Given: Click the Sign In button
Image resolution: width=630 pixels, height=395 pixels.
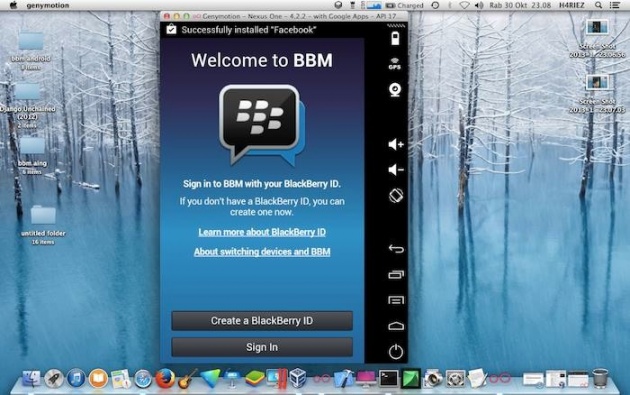Looking at the screenshot, I should (x=262, y=347).
